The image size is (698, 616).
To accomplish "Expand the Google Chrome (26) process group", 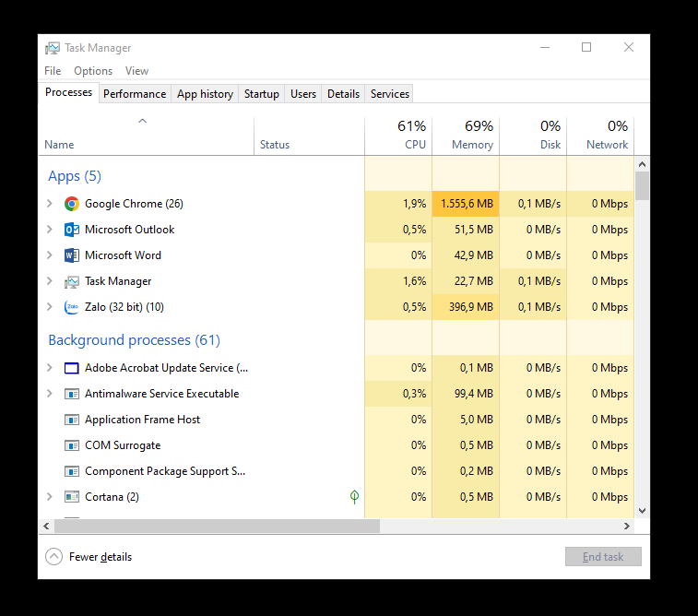I will pos(50,204).
